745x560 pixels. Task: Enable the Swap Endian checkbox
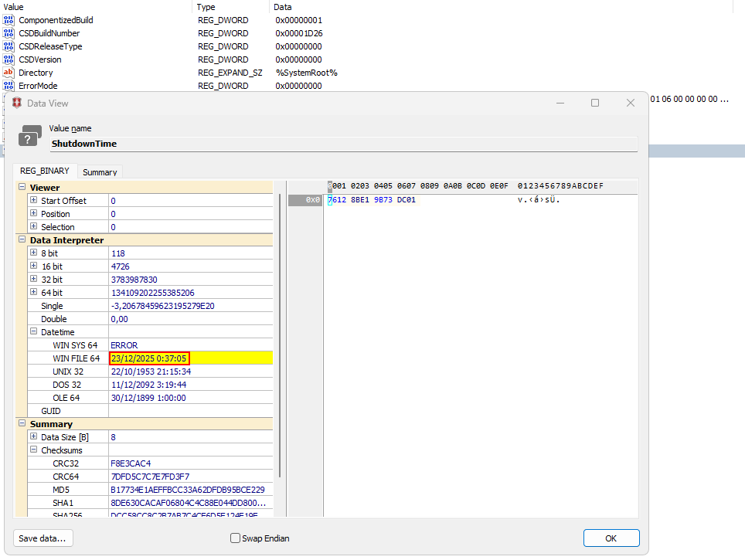point(235,538)
